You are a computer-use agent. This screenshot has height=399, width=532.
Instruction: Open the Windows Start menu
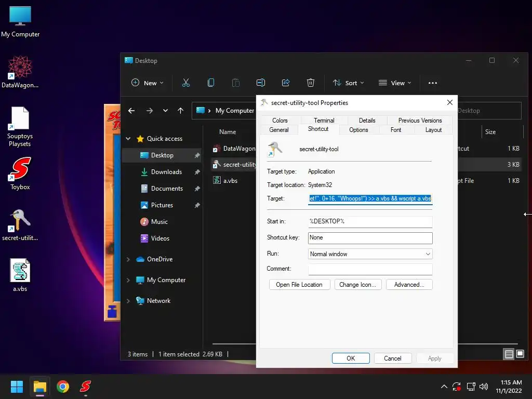(17, 387)
